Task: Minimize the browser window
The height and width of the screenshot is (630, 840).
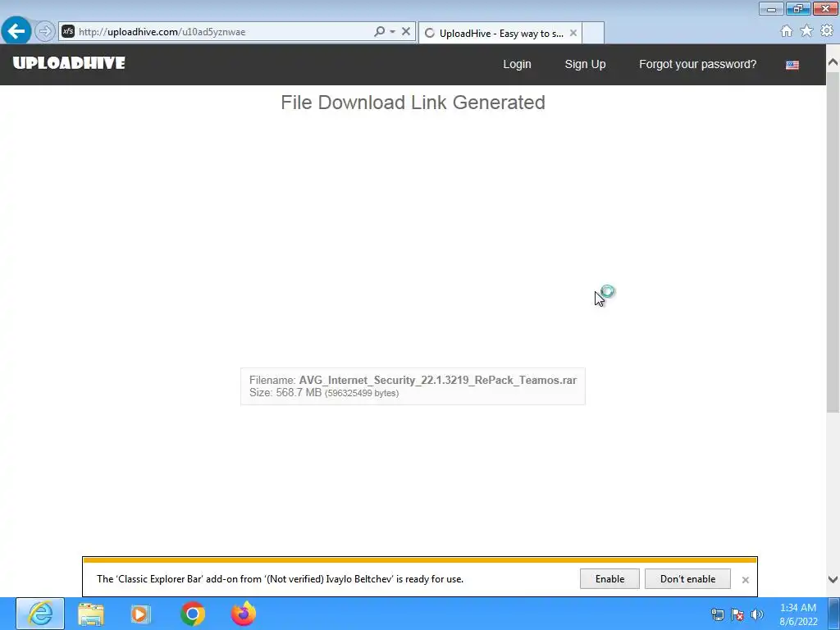Action: (x=771, y=8)
